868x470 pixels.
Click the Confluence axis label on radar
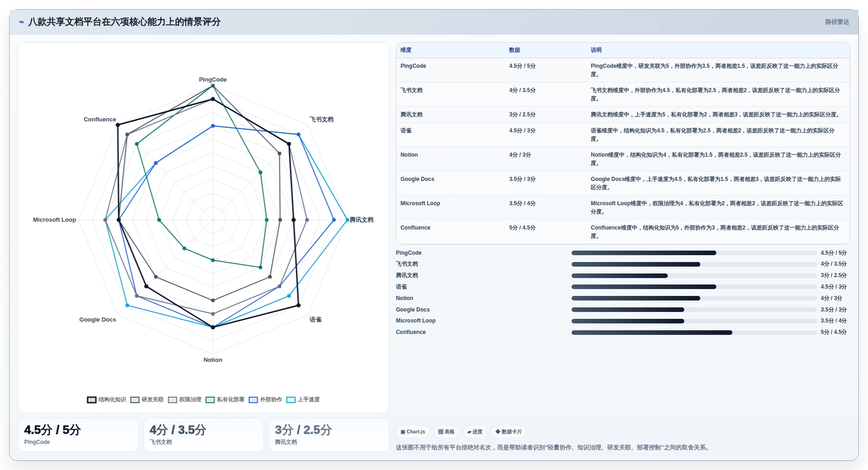pyautogui.click(x=100, y=120)
